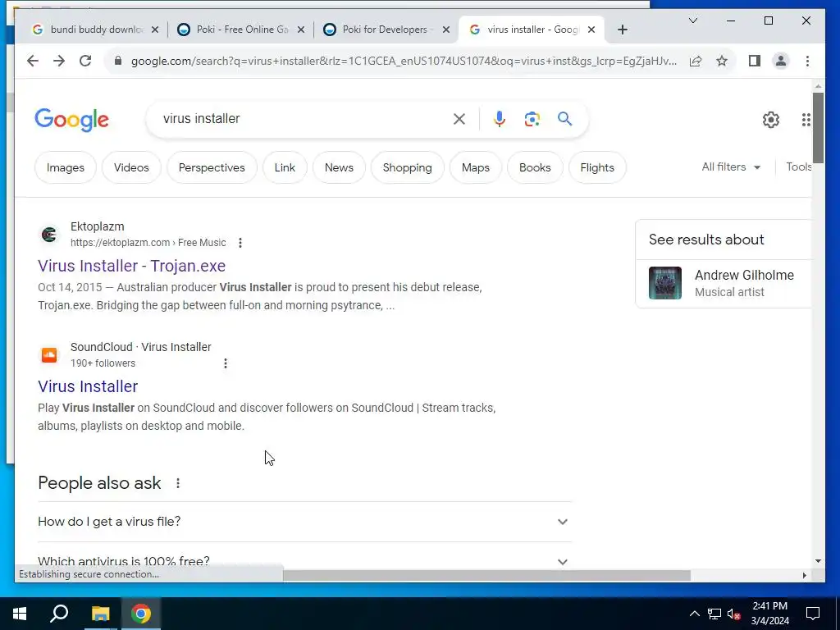Viewport: 840px width, 630px height.
Task: Click the horizontal scrollbar thumb
Action: pos(486,576)
